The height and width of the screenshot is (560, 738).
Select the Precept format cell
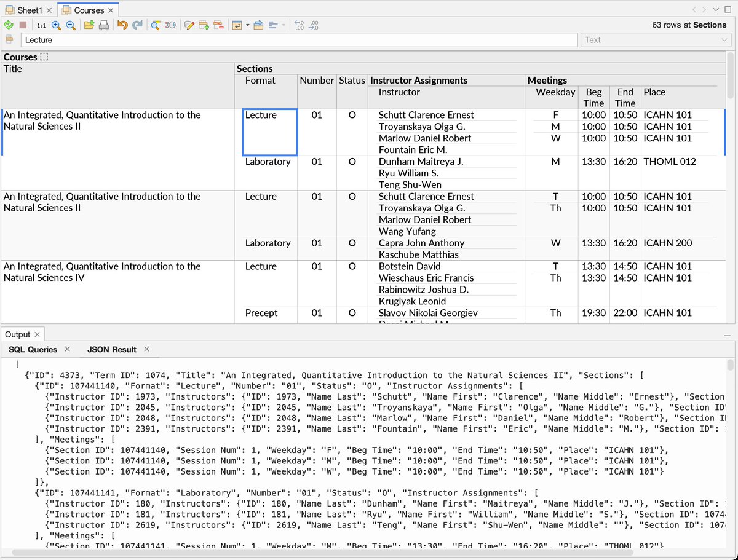pyautogui.click(x=268, y=313)
